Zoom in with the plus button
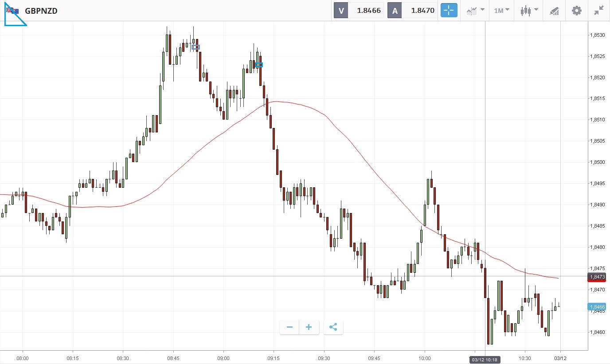The width and height of the screenshot is (610, 364). point(309,327)
